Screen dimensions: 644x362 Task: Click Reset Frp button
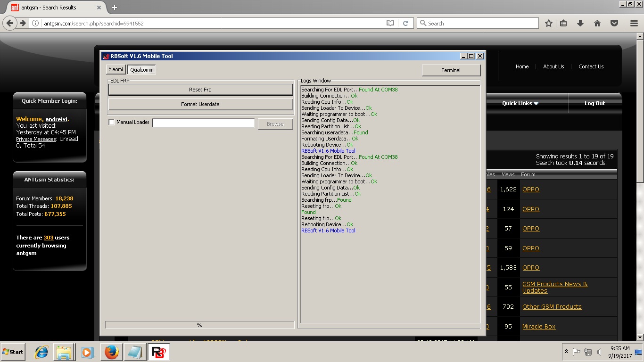200,90
